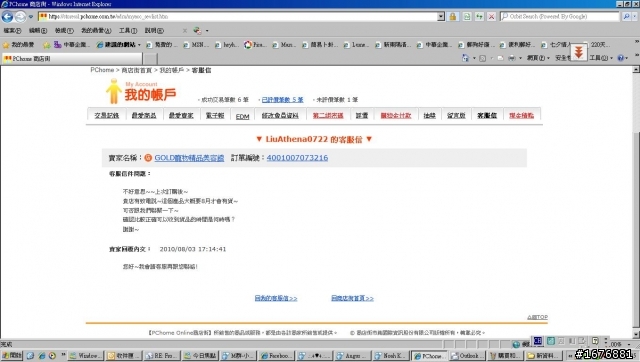Screen dimensions: 640x362
Task: Click the CH language indicator in the tray
Action: click(538, 341)
